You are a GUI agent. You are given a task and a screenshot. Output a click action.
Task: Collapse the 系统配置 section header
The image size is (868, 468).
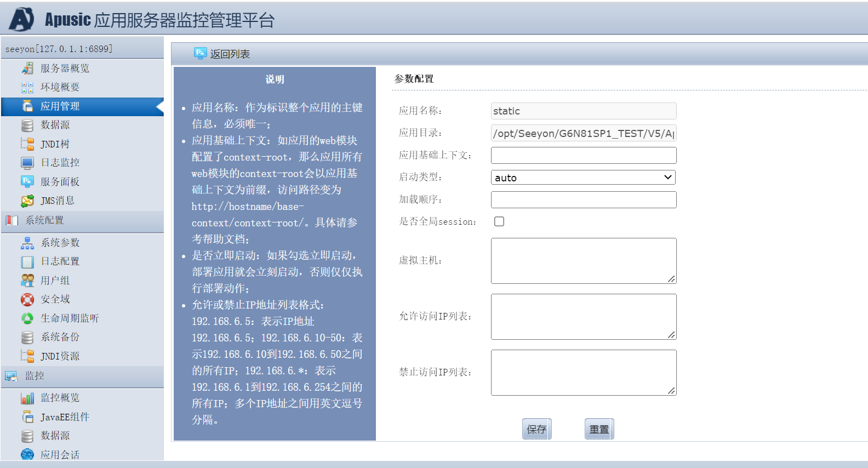click(x=82, y=220)
